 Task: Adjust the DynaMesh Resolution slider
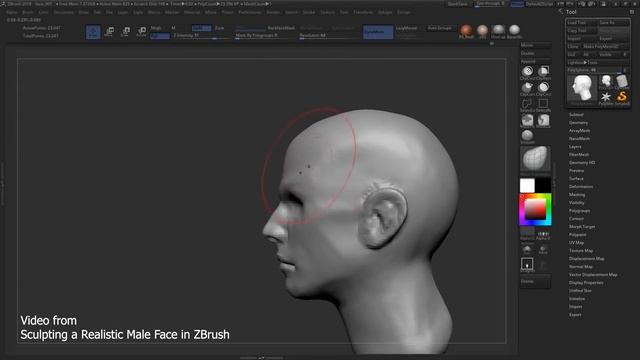(x=329, y=36)
